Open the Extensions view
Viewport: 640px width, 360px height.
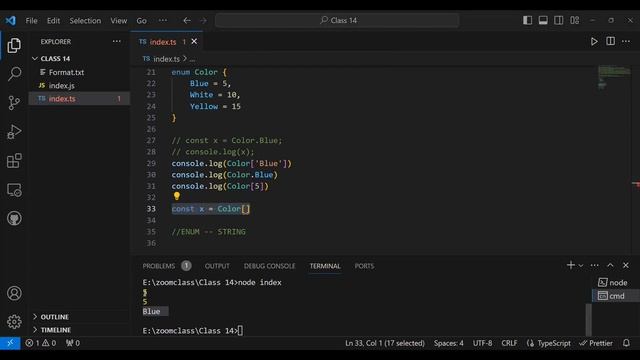tap(14, 161)
